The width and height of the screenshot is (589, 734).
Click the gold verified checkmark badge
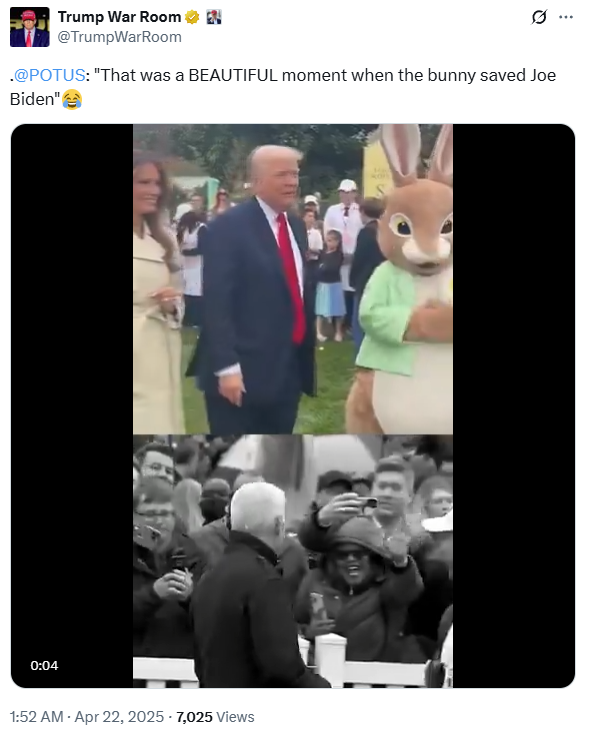[x=192, y=18]
